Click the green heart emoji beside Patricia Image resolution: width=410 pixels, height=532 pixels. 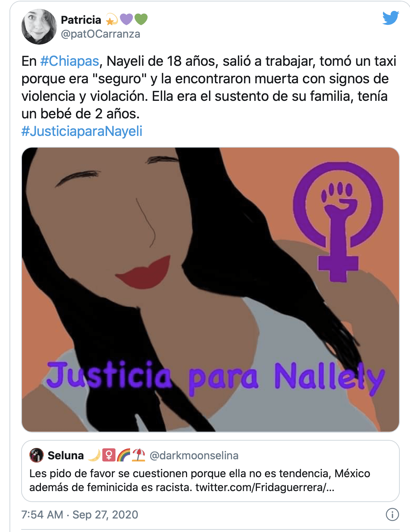141,19
